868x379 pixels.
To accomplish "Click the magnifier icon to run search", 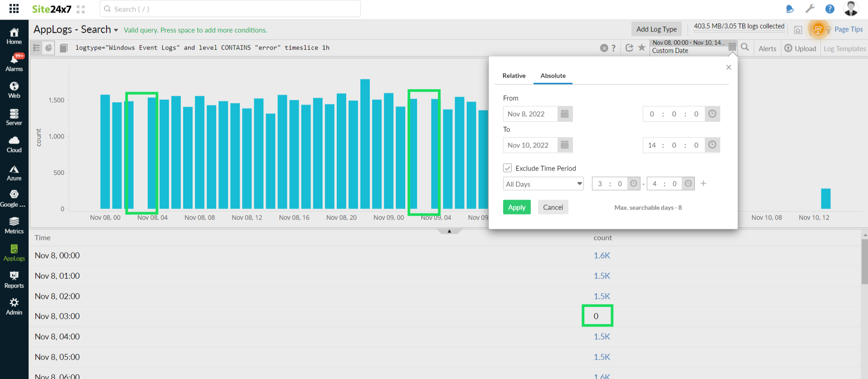I will (x=745, y=47).
